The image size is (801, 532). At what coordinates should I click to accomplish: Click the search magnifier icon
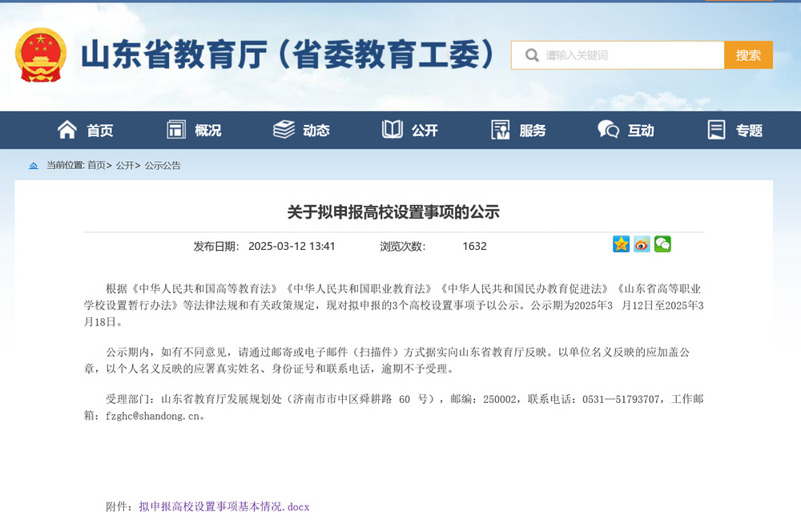point(532,55)
